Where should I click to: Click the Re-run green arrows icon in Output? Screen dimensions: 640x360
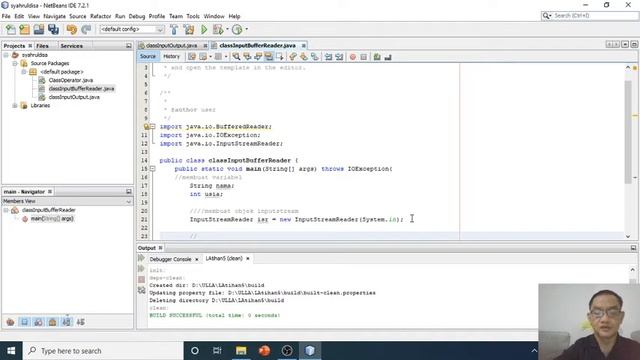point(141,258)
